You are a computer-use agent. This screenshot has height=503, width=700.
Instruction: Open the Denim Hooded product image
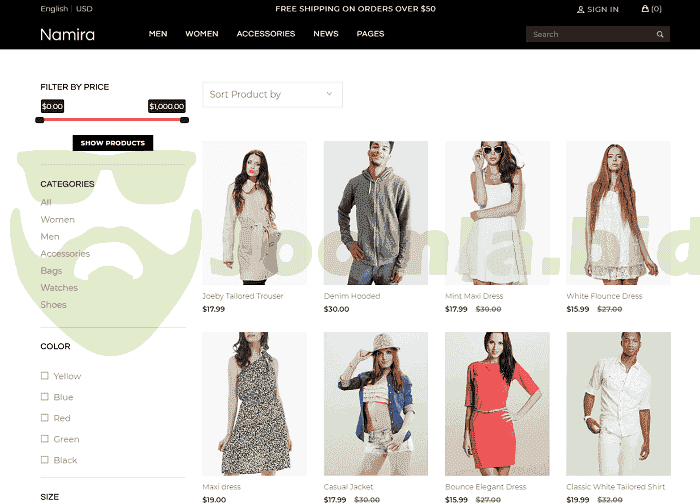pos(375,212)
